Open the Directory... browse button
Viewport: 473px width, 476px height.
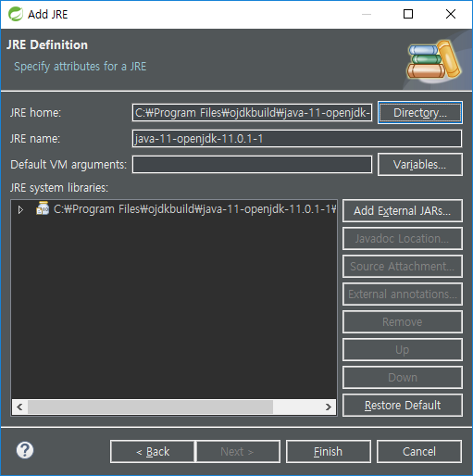[420, 113]
